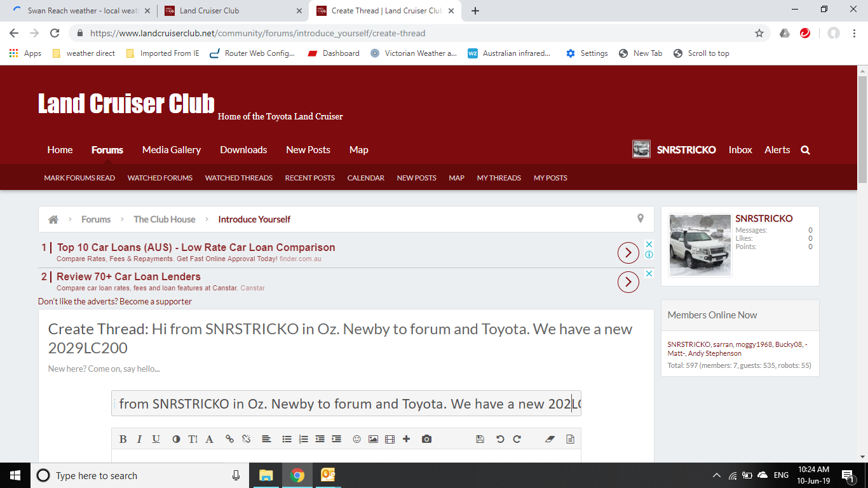868x488 pixels.
Task: Bookmark this page with star icon
Action: pos(759,33)
